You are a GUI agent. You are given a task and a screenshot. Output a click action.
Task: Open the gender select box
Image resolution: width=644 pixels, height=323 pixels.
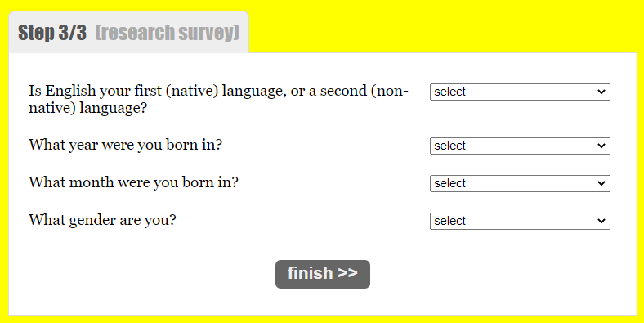click(x=520, y=221)
